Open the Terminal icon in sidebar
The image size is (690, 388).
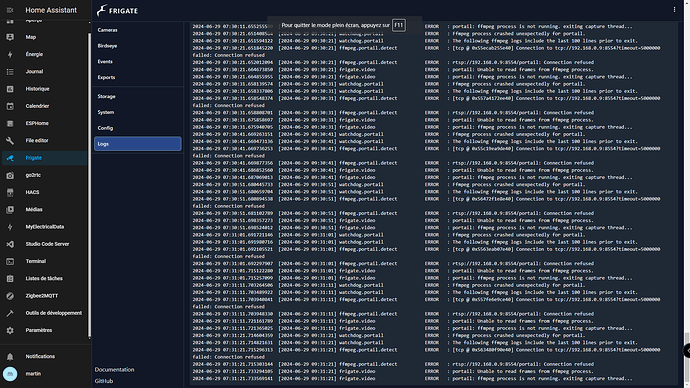[x=10, y=261]
